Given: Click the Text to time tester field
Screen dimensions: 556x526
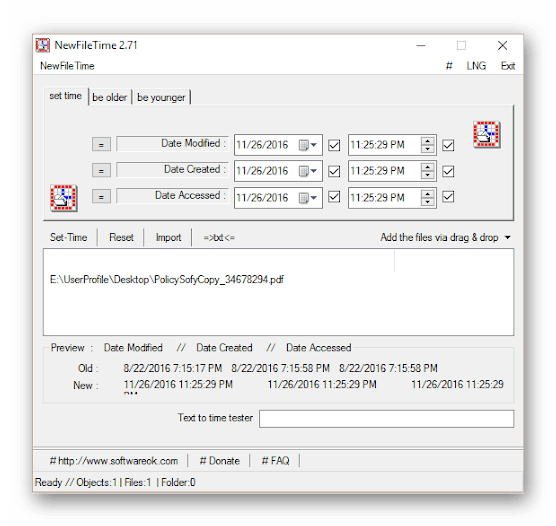Looking at the screenshot, I should click(387, 419).
